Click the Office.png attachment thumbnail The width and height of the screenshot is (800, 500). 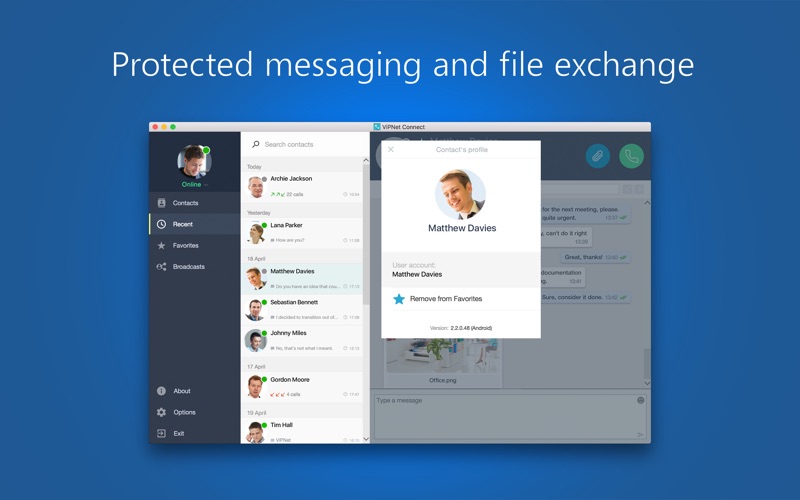pyautogui.click(x=443, y=356)
